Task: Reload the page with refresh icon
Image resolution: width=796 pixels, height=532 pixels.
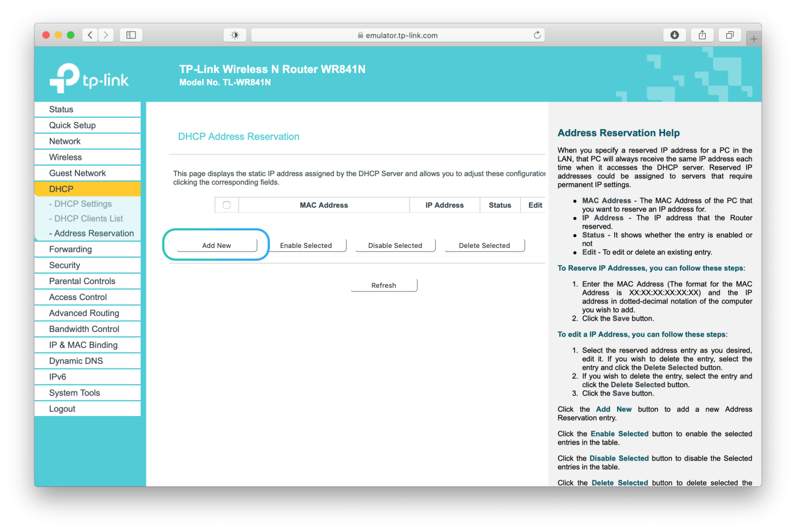Action: tap(537, 35)
